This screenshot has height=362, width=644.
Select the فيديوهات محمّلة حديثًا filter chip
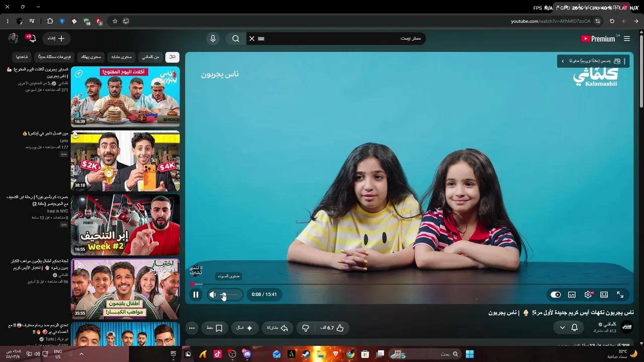[x=54, y=57]
